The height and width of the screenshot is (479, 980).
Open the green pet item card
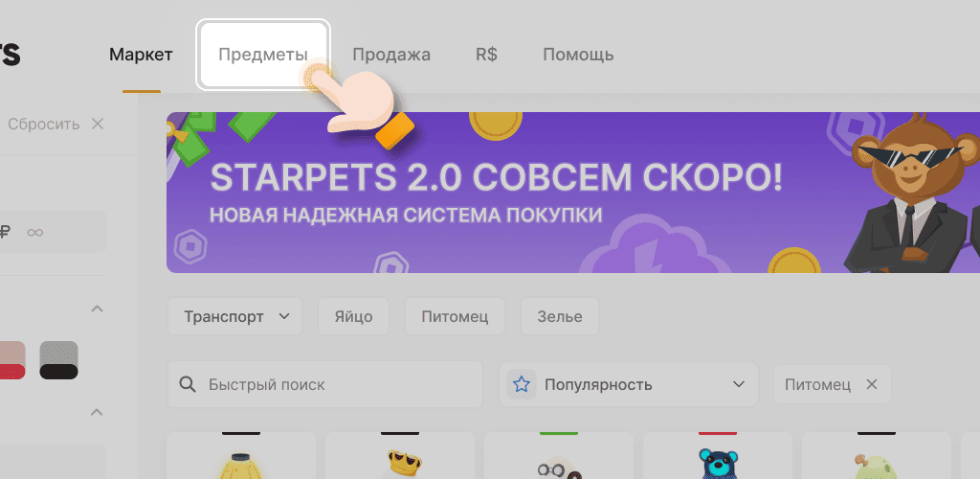tap(875, 462)
